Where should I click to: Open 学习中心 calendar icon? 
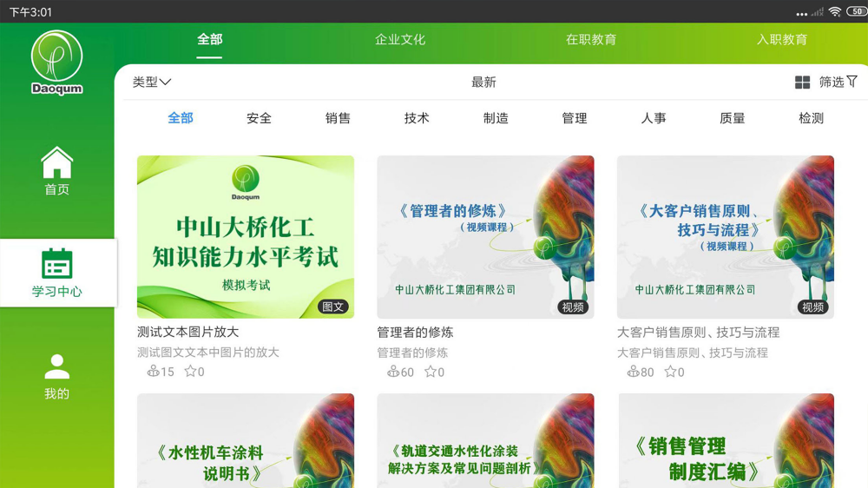click(x=57, y=264)
